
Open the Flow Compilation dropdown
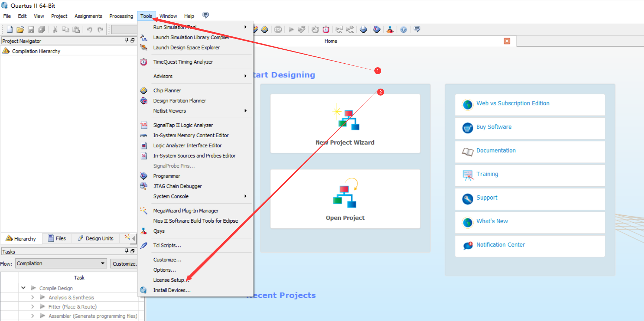click(x=61, y=263)
